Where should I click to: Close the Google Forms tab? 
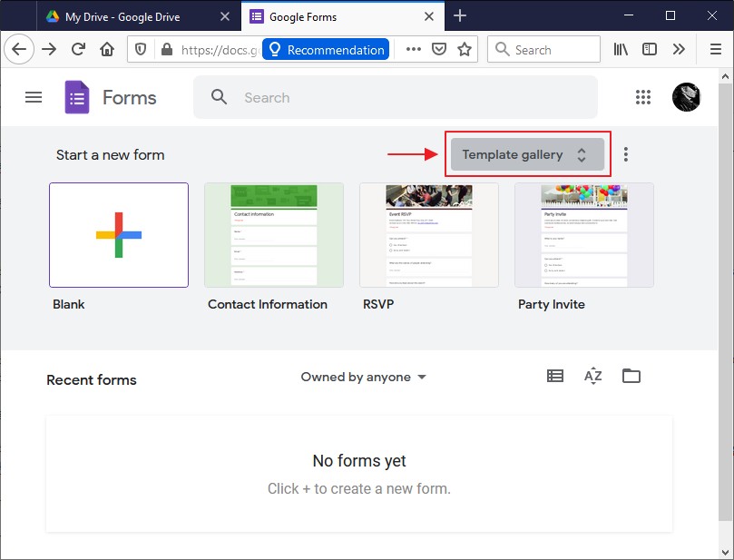click(429, 16)
